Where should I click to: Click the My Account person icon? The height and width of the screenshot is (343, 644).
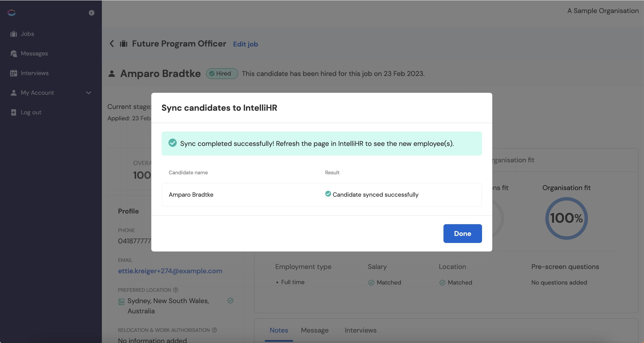[13, 93]
